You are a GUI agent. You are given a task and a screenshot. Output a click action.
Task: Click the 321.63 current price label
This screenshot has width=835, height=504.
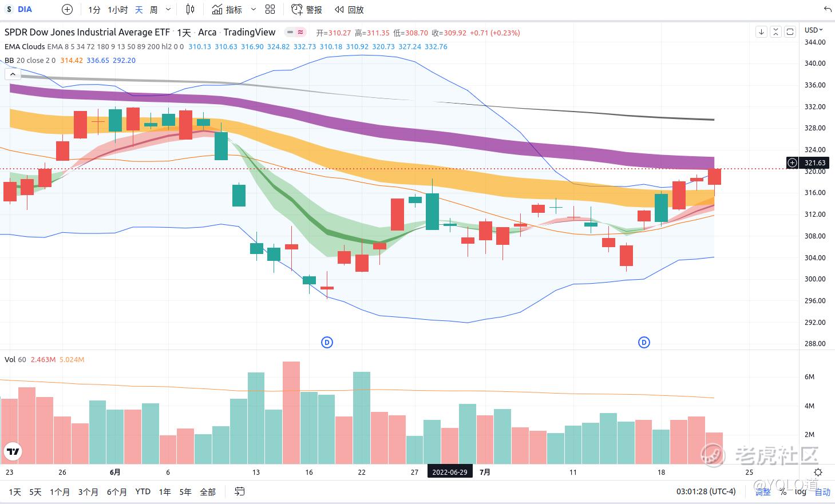pyautogui.click(x=815, y=163)
